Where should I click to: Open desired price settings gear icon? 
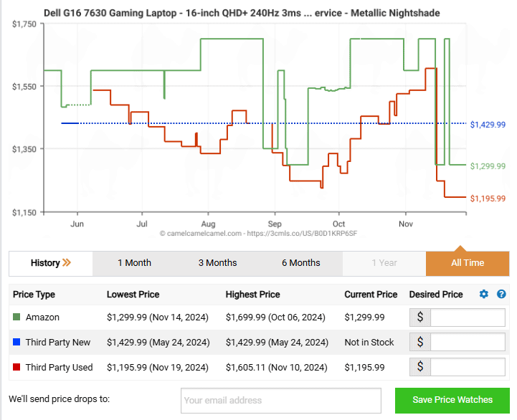484,294
